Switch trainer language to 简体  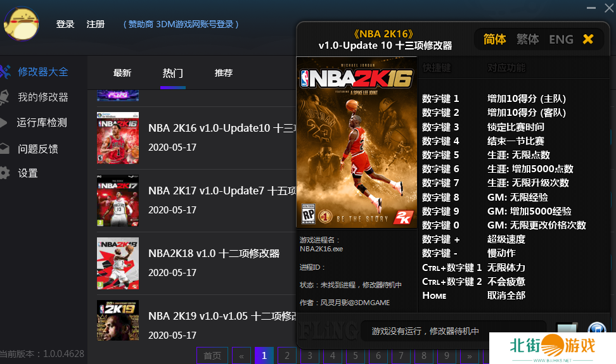[494, 39]
